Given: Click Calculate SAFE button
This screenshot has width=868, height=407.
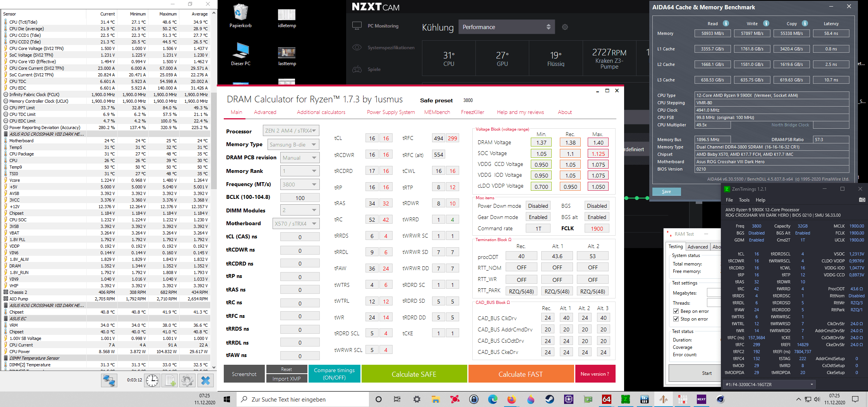Looking at the screenshot, I should [x=414, y=374].
